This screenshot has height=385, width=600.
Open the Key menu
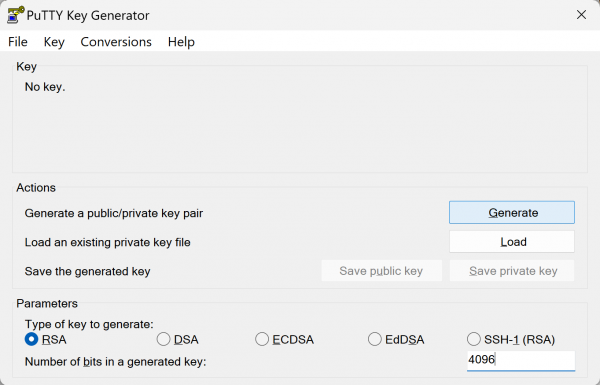tap(54, 41)
